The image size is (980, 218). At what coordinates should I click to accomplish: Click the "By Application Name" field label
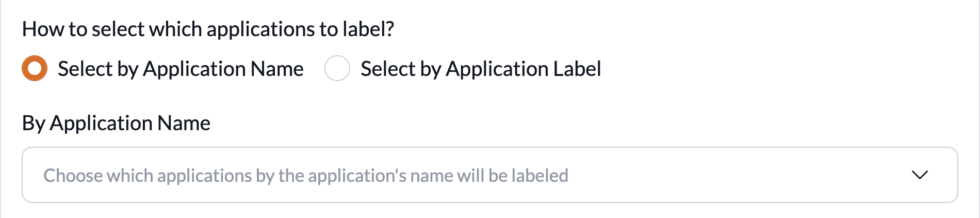pos(116,123)
